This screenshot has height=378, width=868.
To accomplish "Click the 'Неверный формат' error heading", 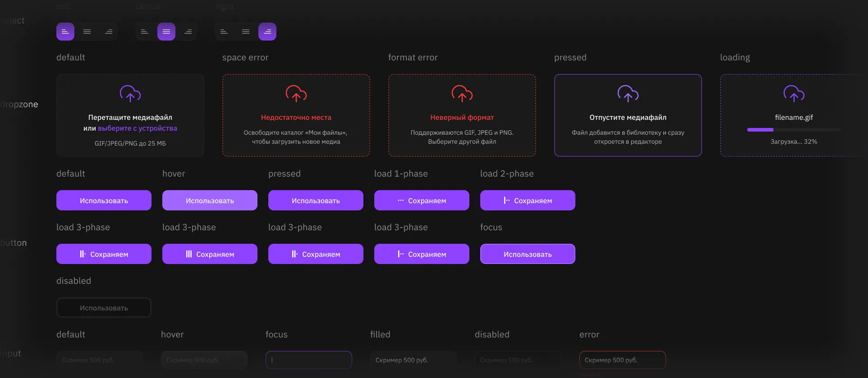I will pyautogui.click(x=462, y=118).
